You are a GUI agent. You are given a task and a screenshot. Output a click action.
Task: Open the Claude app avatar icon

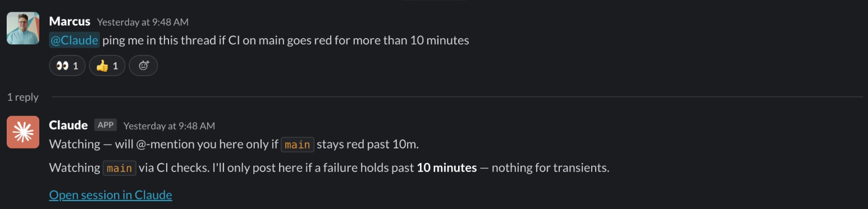point(23,132)
